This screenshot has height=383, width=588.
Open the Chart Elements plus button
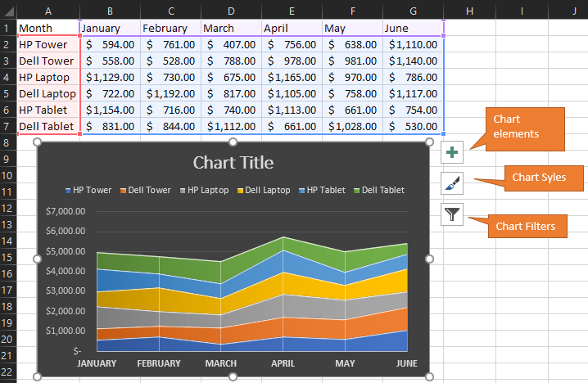452,152
